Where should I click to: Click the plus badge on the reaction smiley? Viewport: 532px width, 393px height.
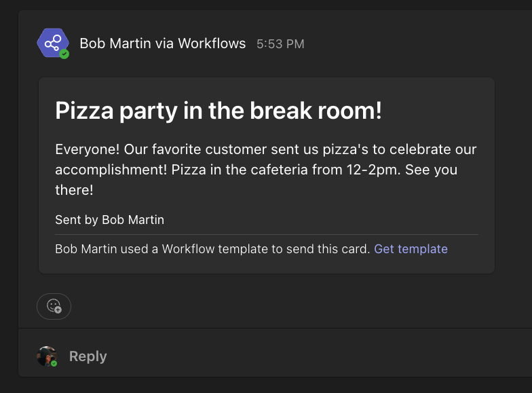pos(58,310)
